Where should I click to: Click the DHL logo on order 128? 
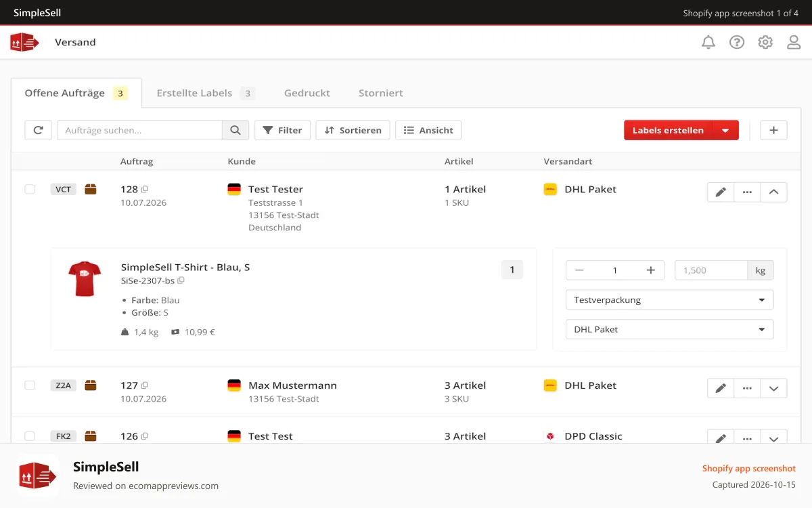[550, 189]
